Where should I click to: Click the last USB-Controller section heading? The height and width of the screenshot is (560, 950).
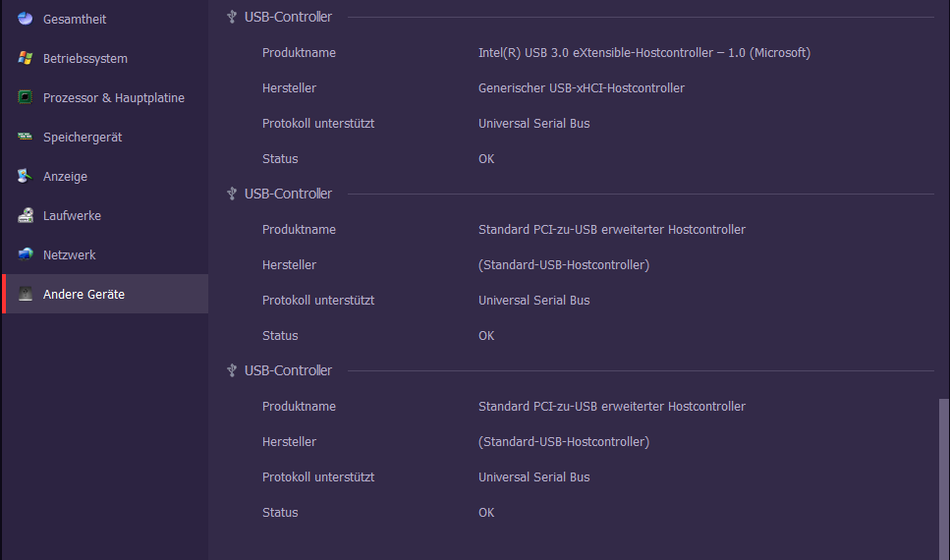click(x=288, y=370)
